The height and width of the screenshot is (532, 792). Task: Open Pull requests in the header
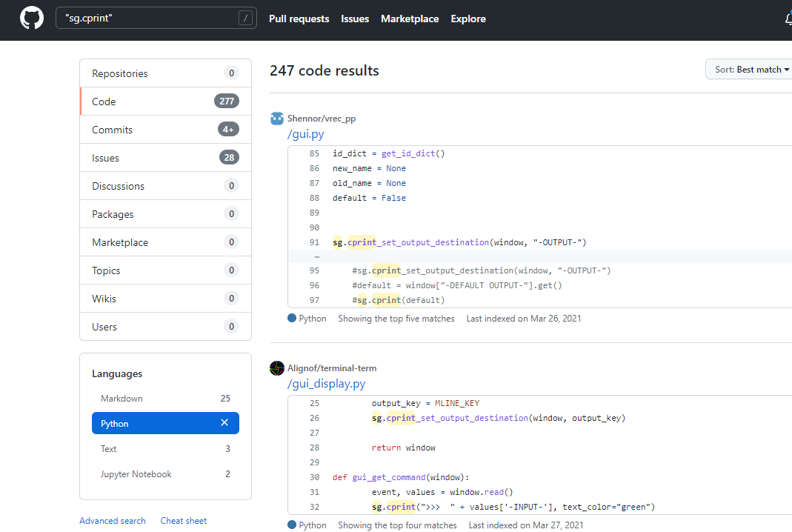(x=299, y=19)
